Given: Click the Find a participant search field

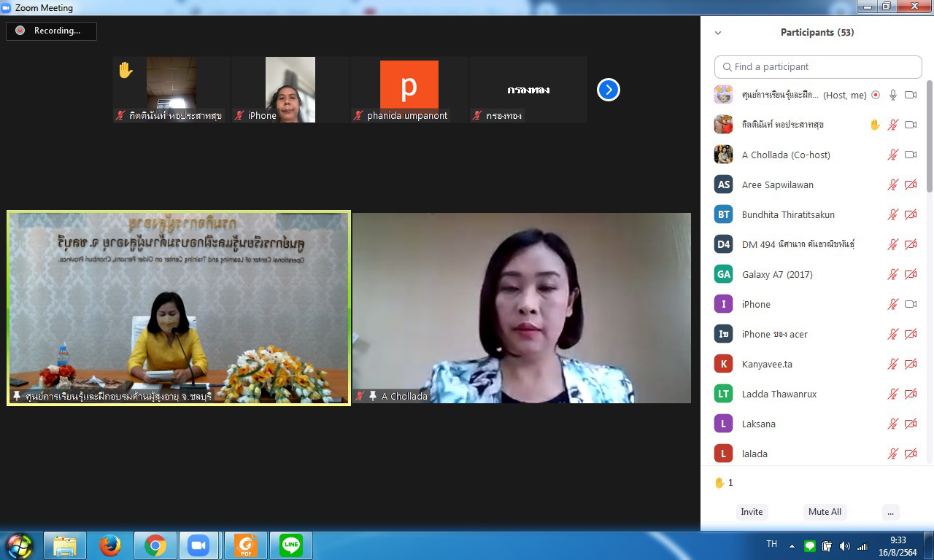Looking at the screenshot, I should pyautogui.click(x=818, y=66).
